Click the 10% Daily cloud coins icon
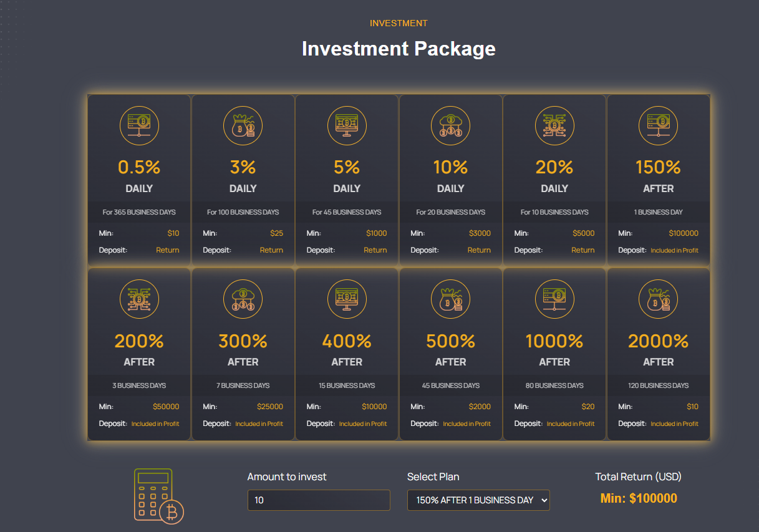This screenshot has width=759, height=532. coord(450,125)
